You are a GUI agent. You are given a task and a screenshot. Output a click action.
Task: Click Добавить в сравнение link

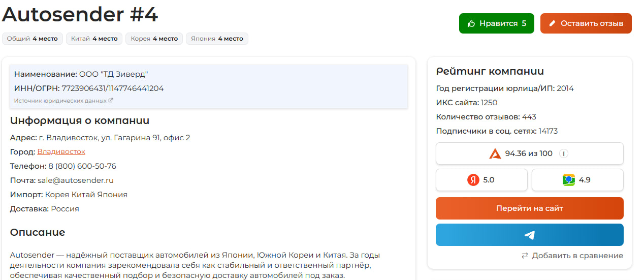tap(577, 256)
